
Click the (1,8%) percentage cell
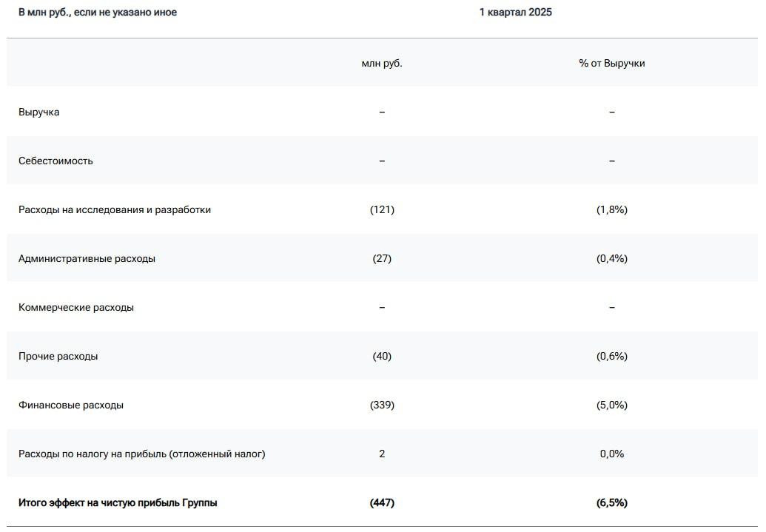[x=611, y=209]
